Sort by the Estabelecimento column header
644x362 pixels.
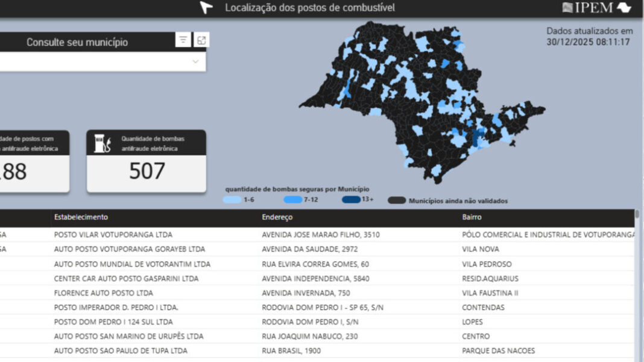(81, 217)
